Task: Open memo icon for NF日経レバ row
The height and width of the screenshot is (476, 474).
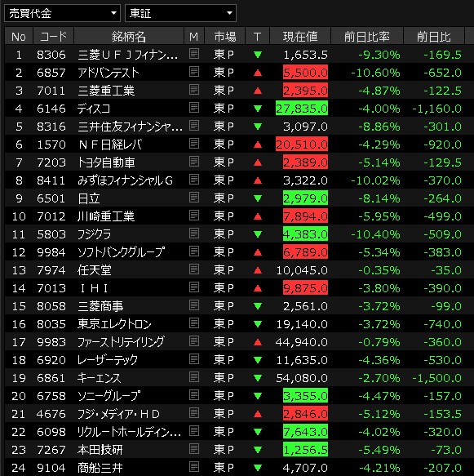Action: [x=194, y=144]
